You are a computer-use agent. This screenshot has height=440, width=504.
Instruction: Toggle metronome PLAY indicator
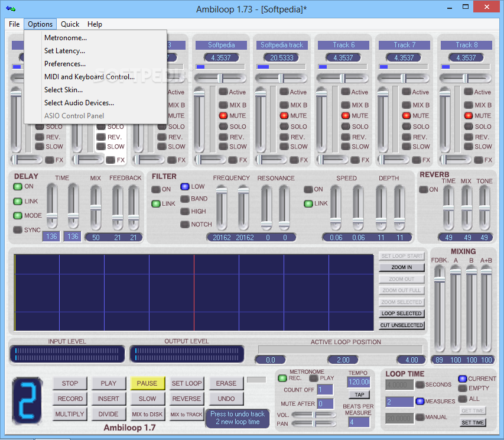(x=313, y=378)
